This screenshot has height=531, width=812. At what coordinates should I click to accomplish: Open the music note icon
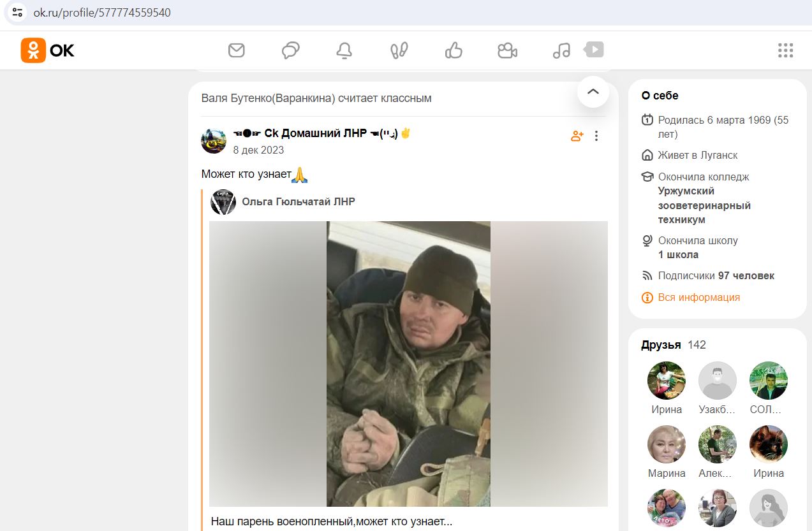pyautogui.click(x=561, y=50)
